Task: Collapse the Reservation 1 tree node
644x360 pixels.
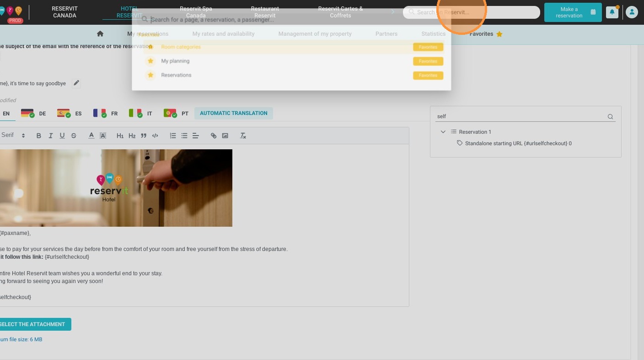Action: click(443, 132)
